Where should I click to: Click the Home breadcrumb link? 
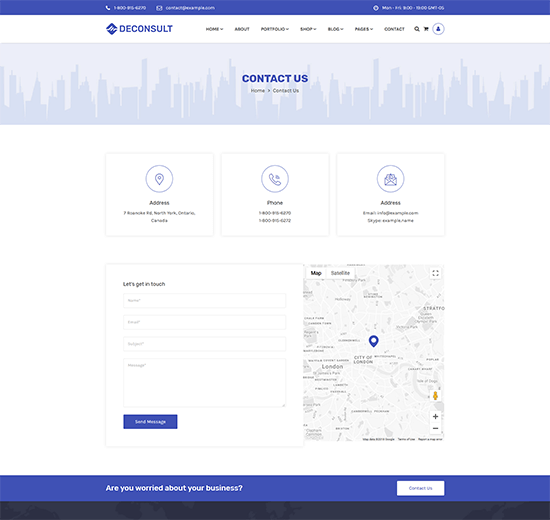257,91
